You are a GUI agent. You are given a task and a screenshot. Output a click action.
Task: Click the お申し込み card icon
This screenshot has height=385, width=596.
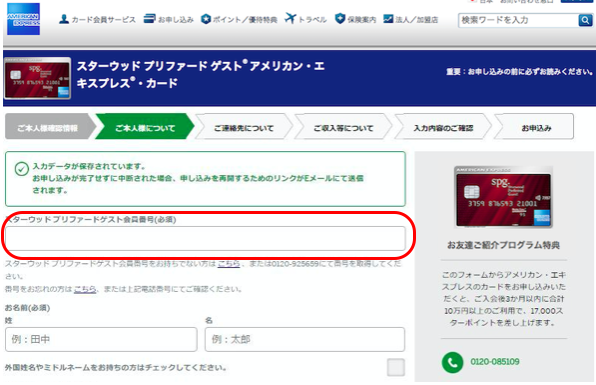(x=149, y=19)
